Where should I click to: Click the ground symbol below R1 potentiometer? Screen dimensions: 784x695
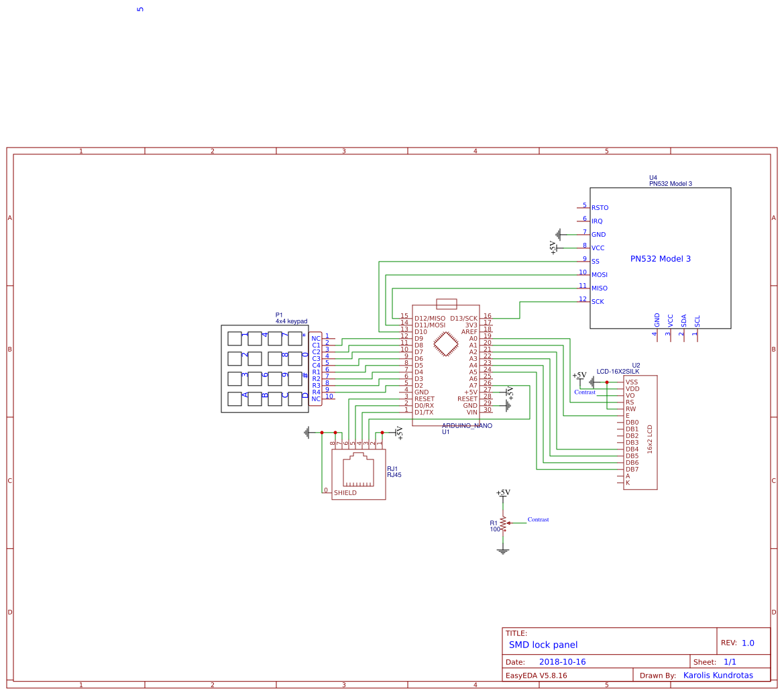point(502,551)
